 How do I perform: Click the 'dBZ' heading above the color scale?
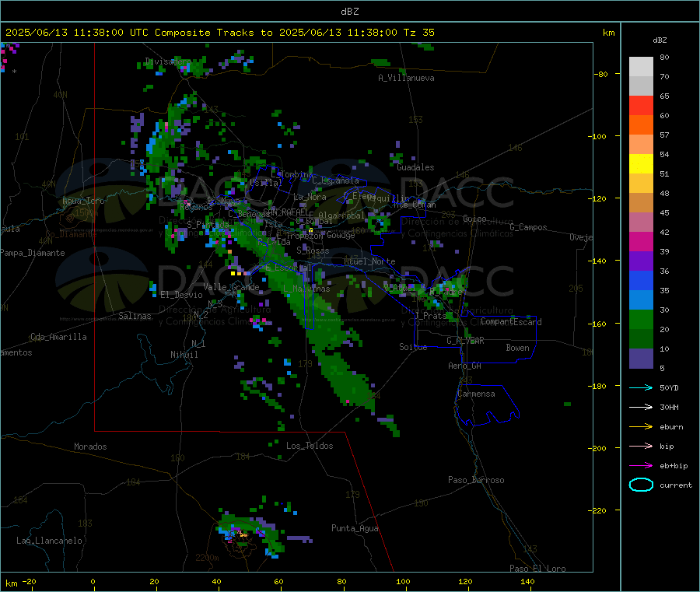pyautogui.click(x=660, y=40)
